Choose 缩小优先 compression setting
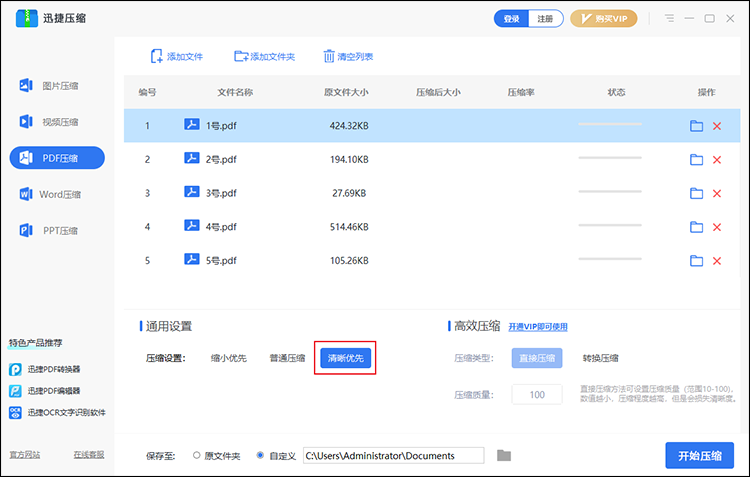 (x=229, y=358)
